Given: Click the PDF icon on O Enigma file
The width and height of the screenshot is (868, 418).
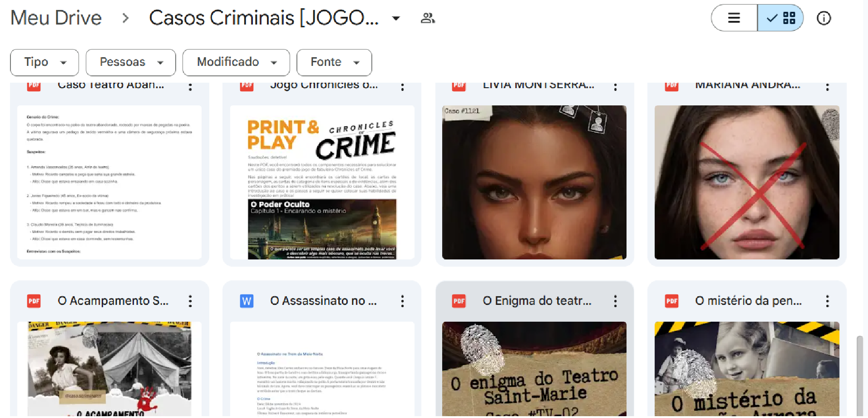Looking at the screenshot, I should 459,301.
